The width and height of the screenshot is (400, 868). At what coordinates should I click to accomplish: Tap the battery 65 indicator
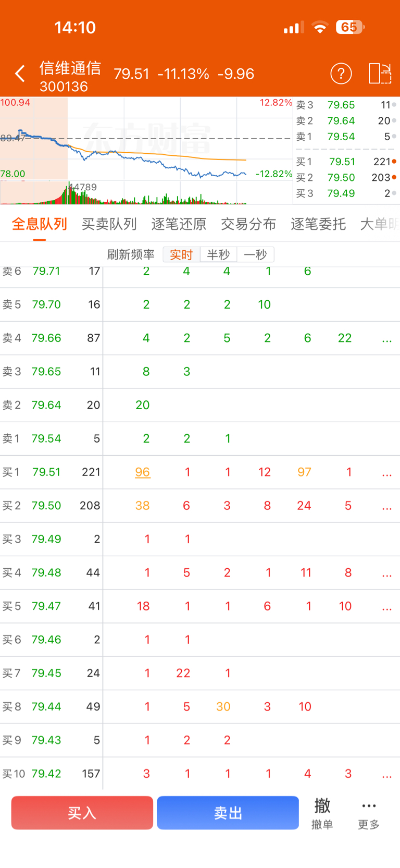coord(350,27)
